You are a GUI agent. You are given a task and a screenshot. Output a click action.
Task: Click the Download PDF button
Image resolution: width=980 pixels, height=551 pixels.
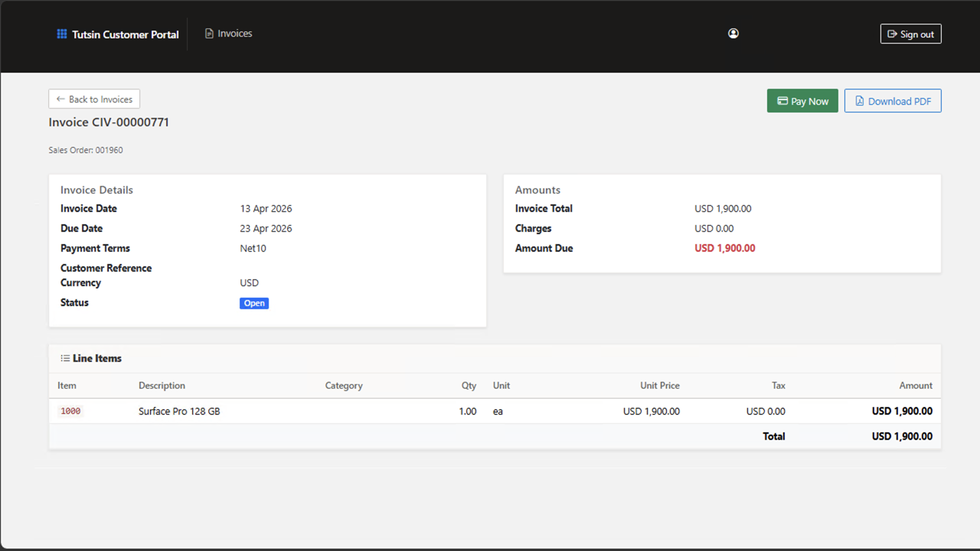pyautogui.click(x=893, y=100)
